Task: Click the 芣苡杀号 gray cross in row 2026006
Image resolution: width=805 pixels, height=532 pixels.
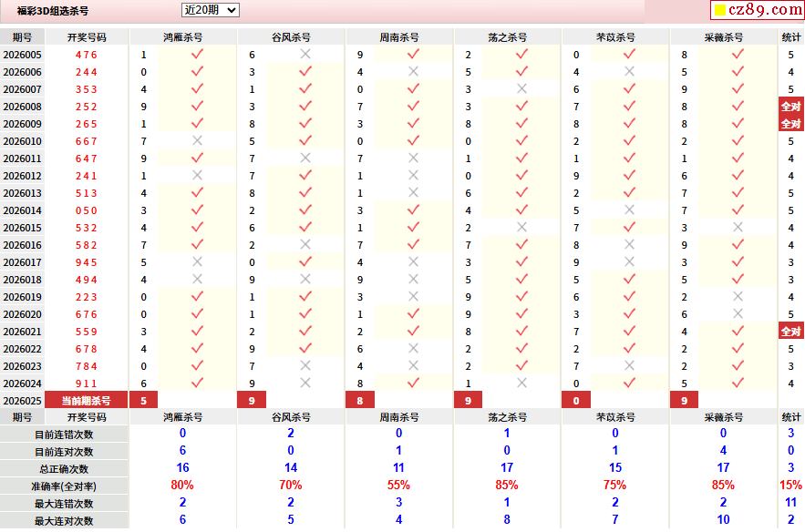Action: [x=629, y=71]
